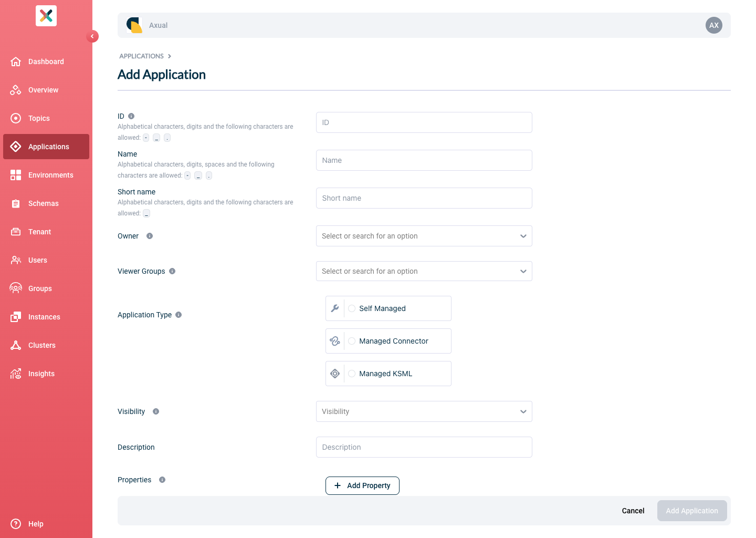Open Instances from sidebar
The image size is (756, 538).
point(46,317)
